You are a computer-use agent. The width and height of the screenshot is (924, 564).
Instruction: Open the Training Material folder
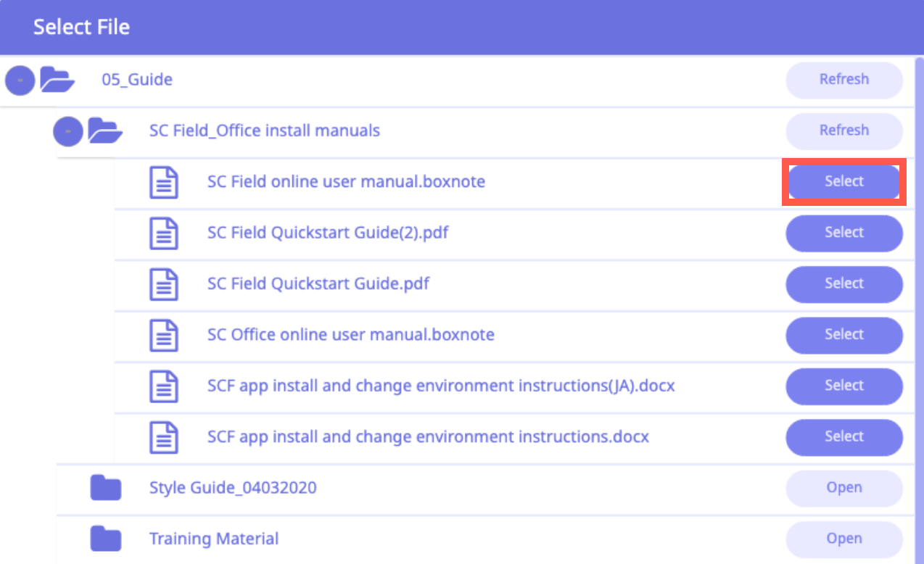(x=843, y=539)
